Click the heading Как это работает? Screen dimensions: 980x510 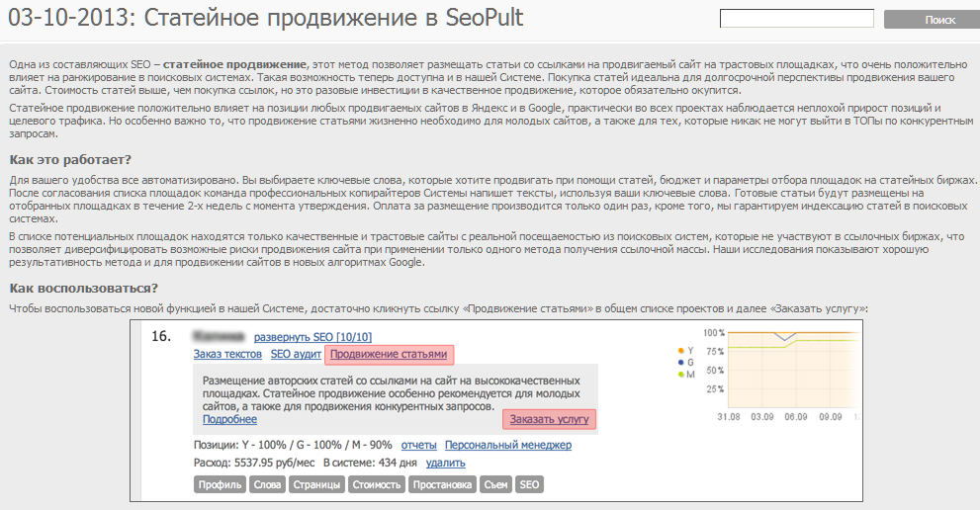point(70,159)
